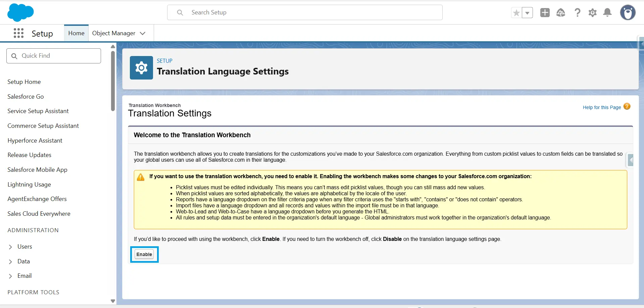Click sidebar scroll down arrow
644x308 pixels.
coord(113,301)
